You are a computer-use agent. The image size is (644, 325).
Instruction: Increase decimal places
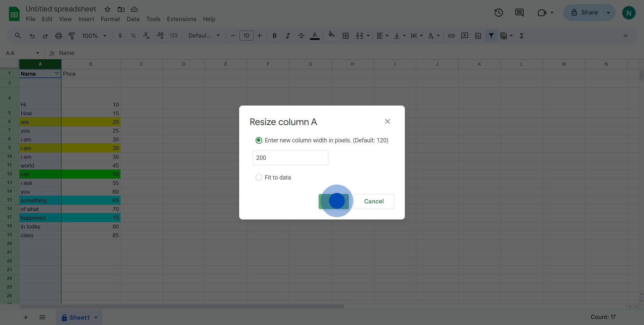pos(160,36)
